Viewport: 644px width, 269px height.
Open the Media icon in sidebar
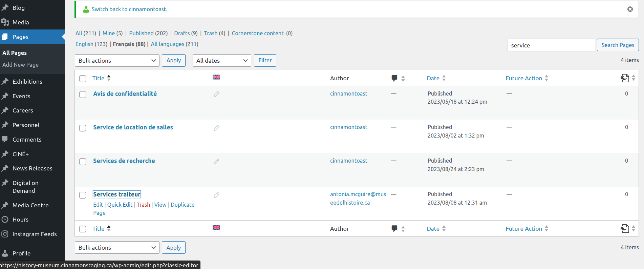click(5, 22)
